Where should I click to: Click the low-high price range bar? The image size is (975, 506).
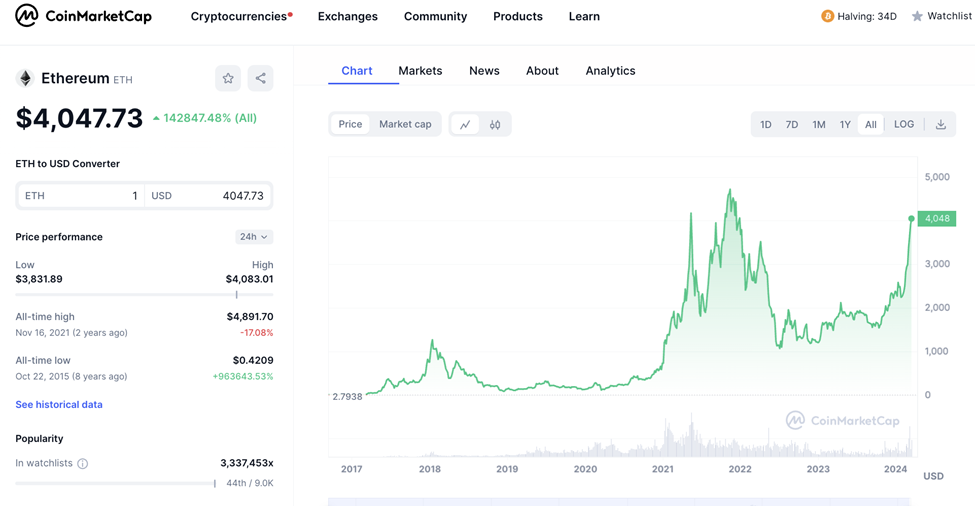pos(144,295)
